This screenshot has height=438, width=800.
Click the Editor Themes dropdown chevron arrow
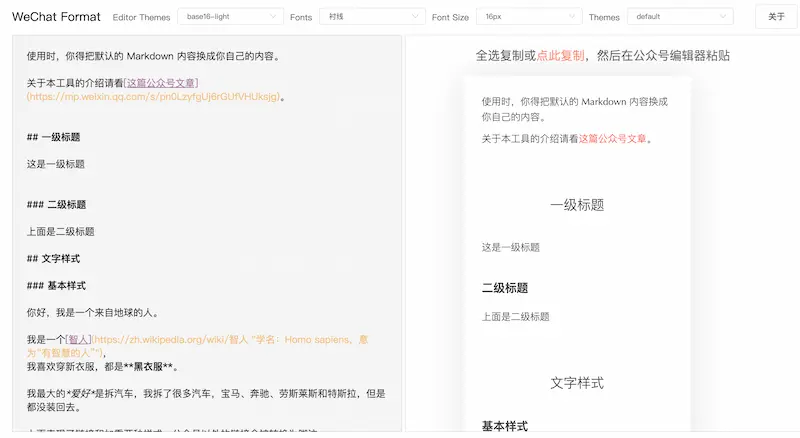(x=274, y=17)
